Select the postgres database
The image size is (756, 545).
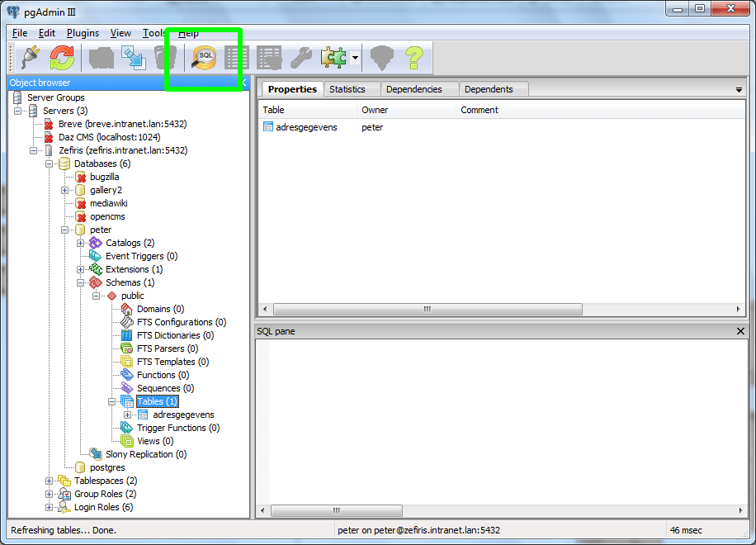point(107,468)
